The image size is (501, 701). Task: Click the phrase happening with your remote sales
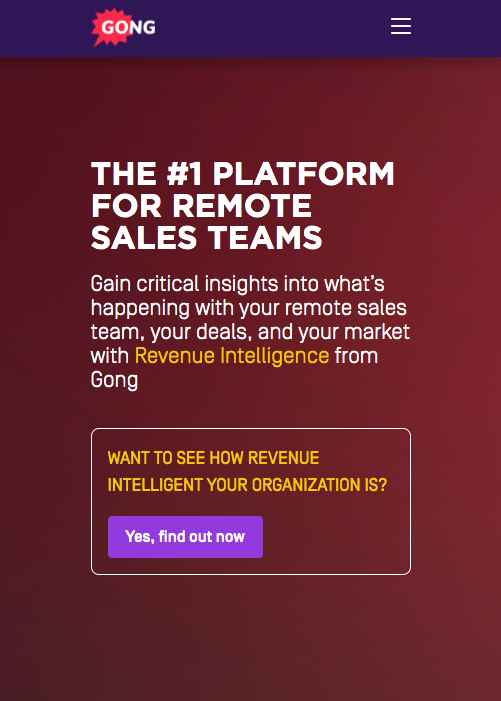point(248,308)
